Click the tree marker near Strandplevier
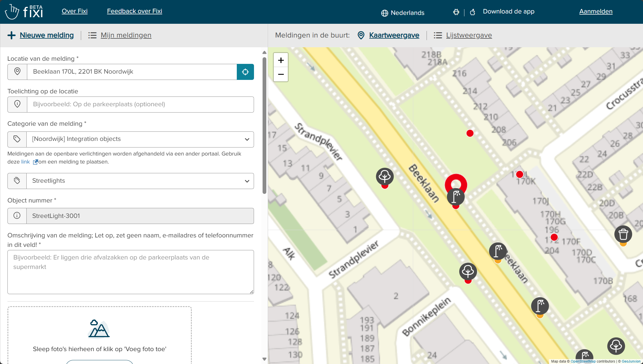Viewport: 643px width, 364px height. click(x=384, y=176)
